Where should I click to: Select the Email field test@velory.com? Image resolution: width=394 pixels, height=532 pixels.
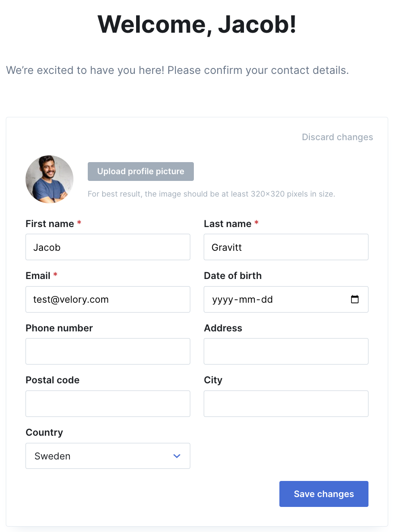tap(108, 299)
